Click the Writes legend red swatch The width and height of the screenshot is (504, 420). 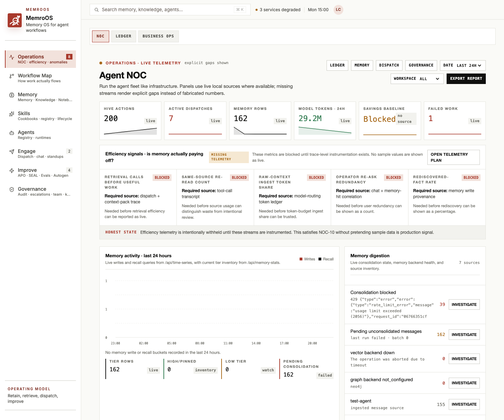coord(301,259)
